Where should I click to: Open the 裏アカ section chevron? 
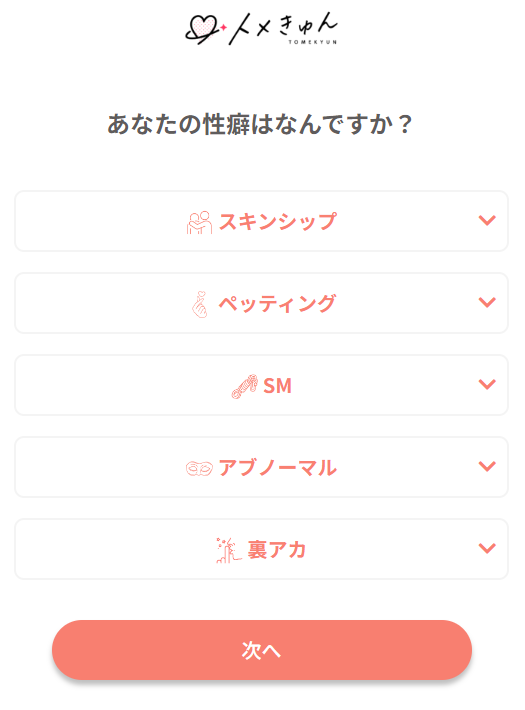[x=487, y=548]
